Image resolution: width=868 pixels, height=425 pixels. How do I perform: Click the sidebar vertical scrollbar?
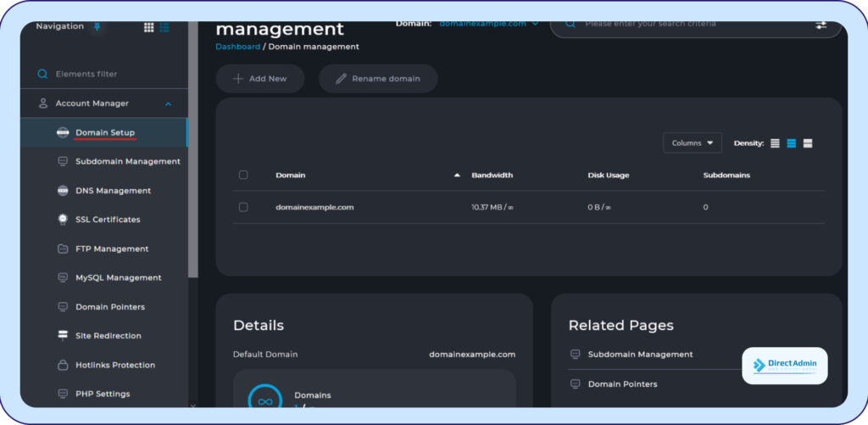(x=193, y=149)
